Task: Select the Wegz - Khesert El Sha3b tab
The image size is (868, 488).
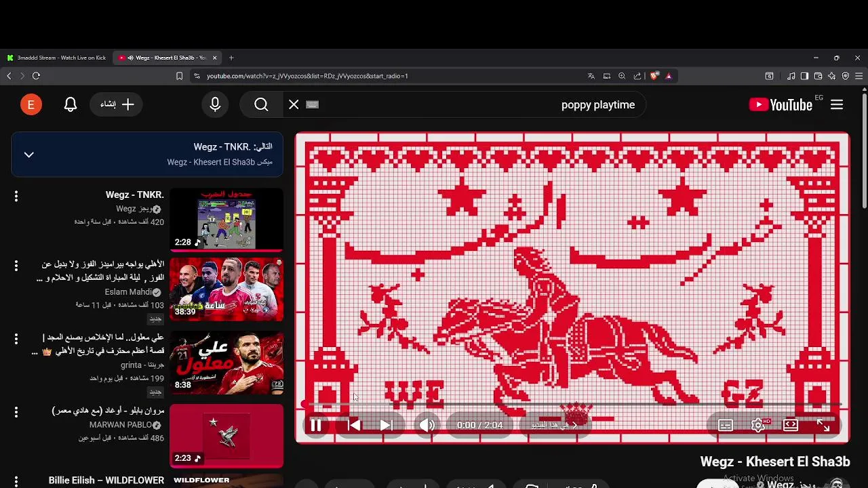Action: tap(166, 58)
